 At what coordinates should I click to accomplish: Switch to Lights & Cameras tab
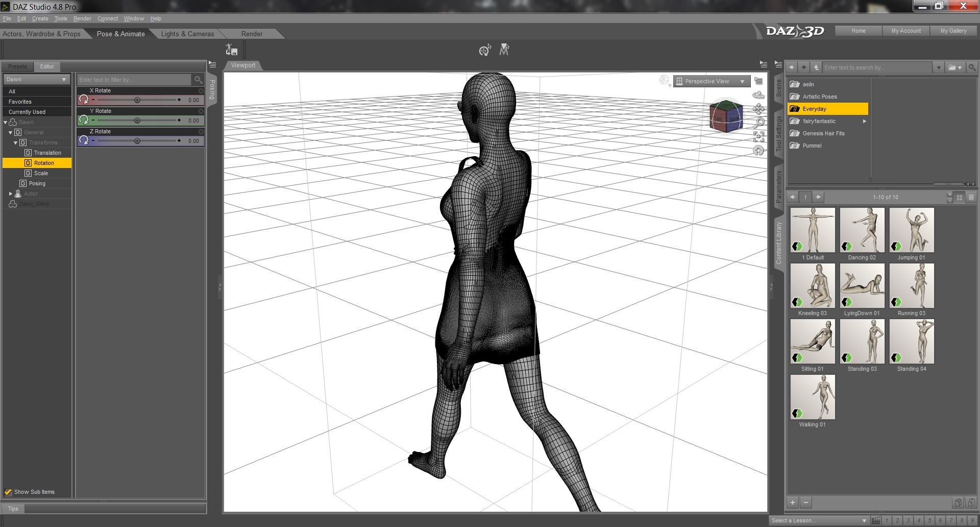[187, 34]
